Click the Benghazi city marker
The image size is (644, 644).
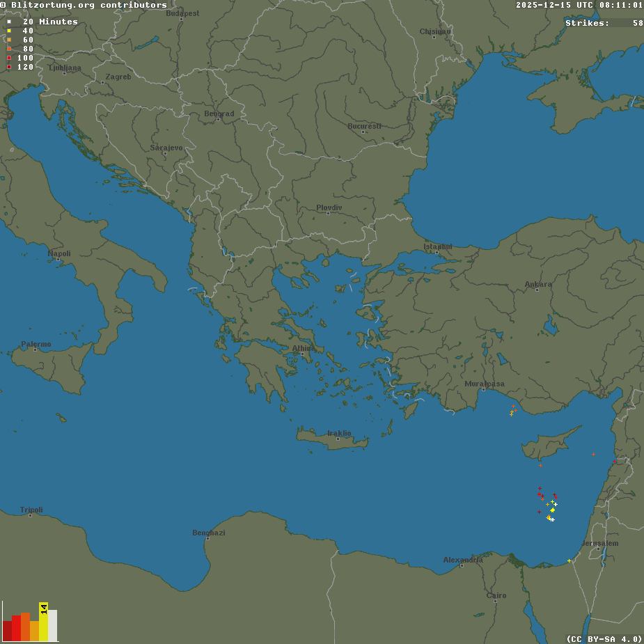coord(207,538)
